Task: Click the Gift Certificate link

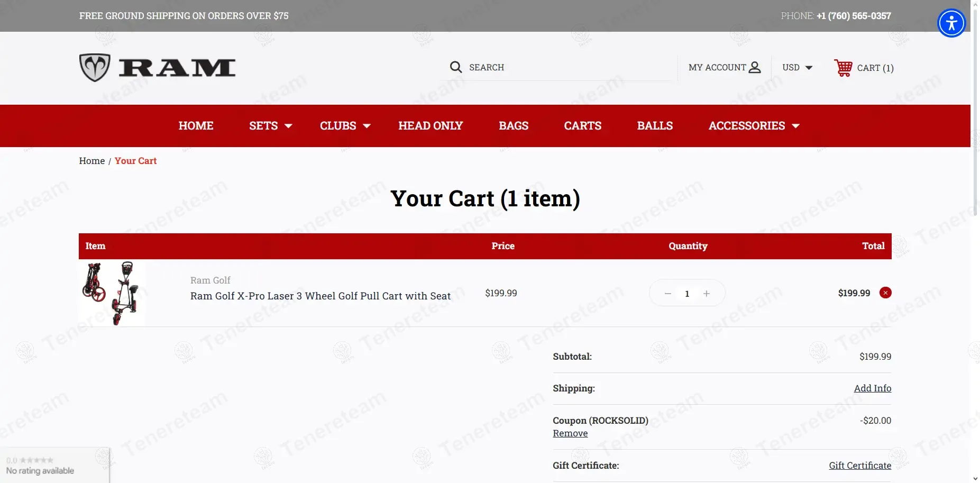Action: [x=860, y=466]
